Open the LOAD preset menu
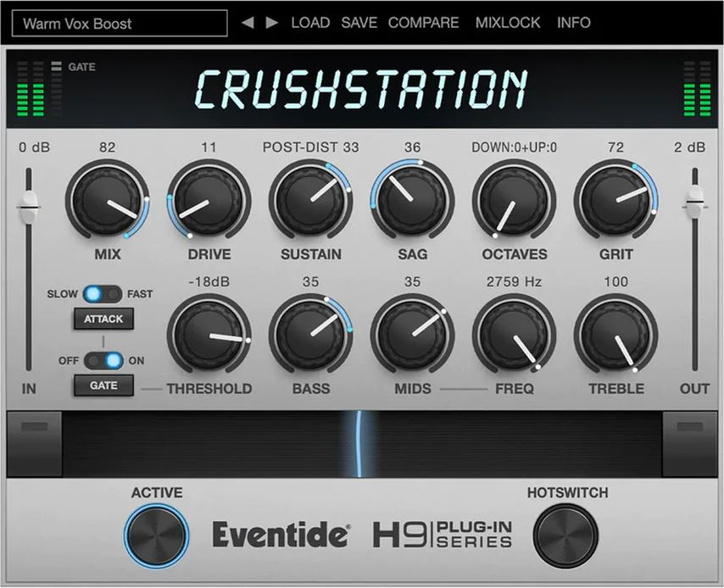724x588 pixels. 310,23
